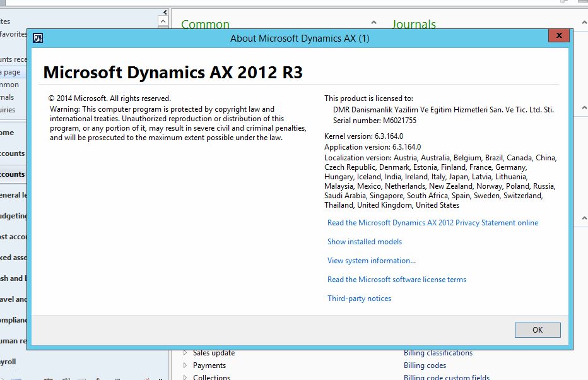Expand the Payments tree item
This screenshot has height=380, width=588.
click(185, 365)
